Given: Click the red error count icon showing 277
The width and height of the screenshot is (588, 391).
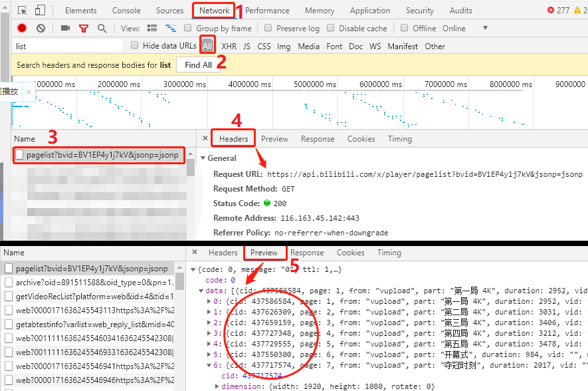Looking at the screenshot, I should coord(551,10).
